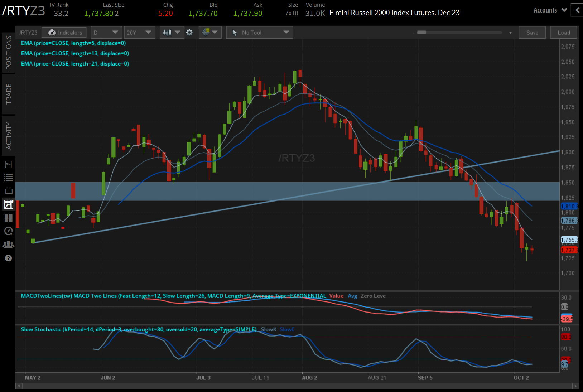Click the SlowK legend label
This screenshot has width=583, height=392.
point(269,329)
